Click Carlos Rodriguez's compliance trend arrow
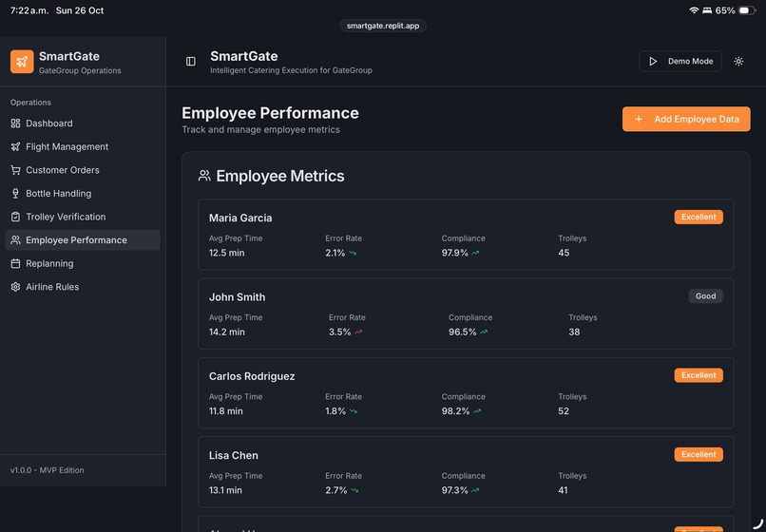Viewport: 766px width, 532px height. click(477, 411)
